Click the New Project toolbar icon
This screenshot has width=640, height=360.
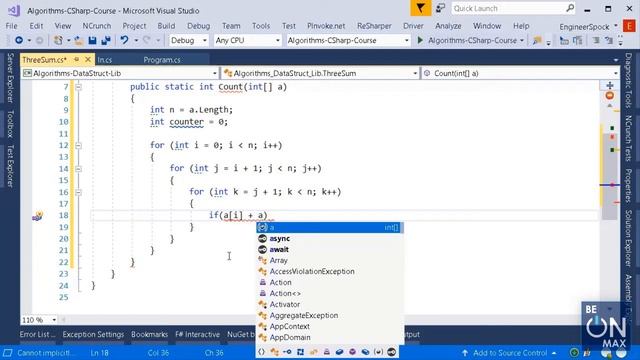point(58,40)
